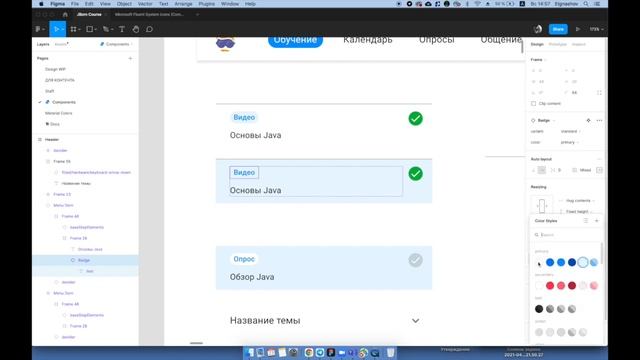This screenshot has height=360, width=640.
Task: Open the File menu
Action: click(75, 4)
